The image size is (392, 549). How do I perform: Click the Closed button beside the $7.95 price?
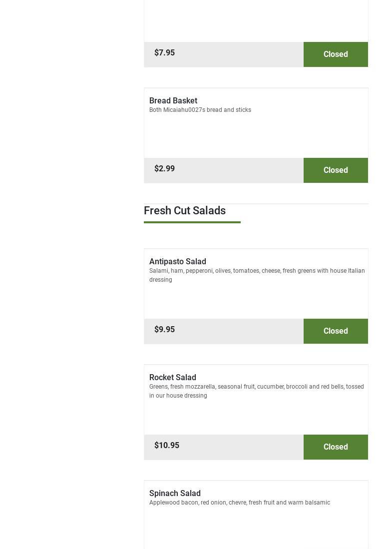(x=336, y=54)
